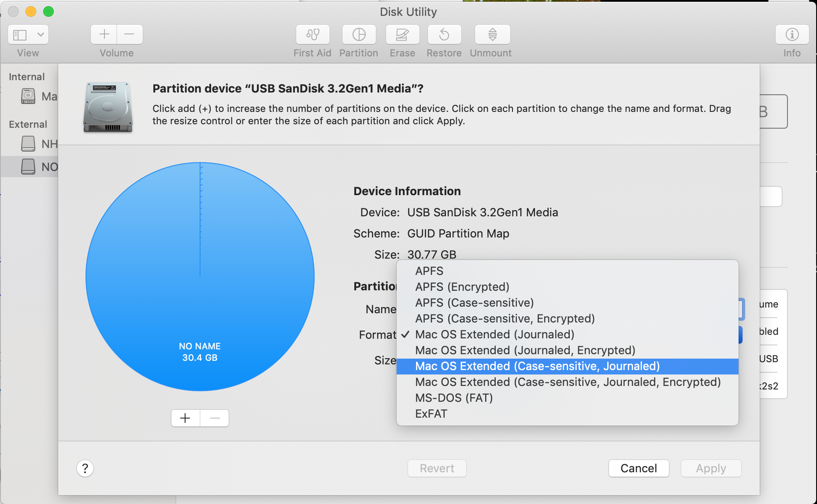Click the Revert button
This screenshot has width=817, height=504.
pos(437,468)
